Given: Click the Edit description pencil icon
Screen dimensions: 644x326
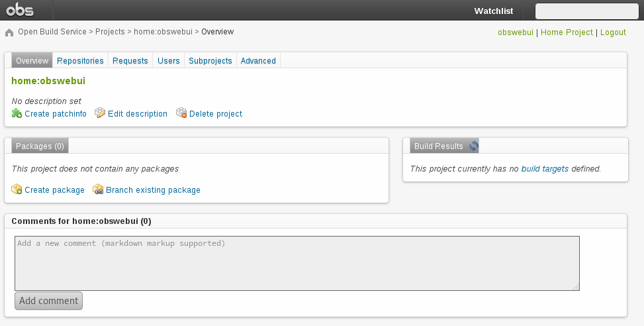Looking at the screenshot, I should [100, 113].
